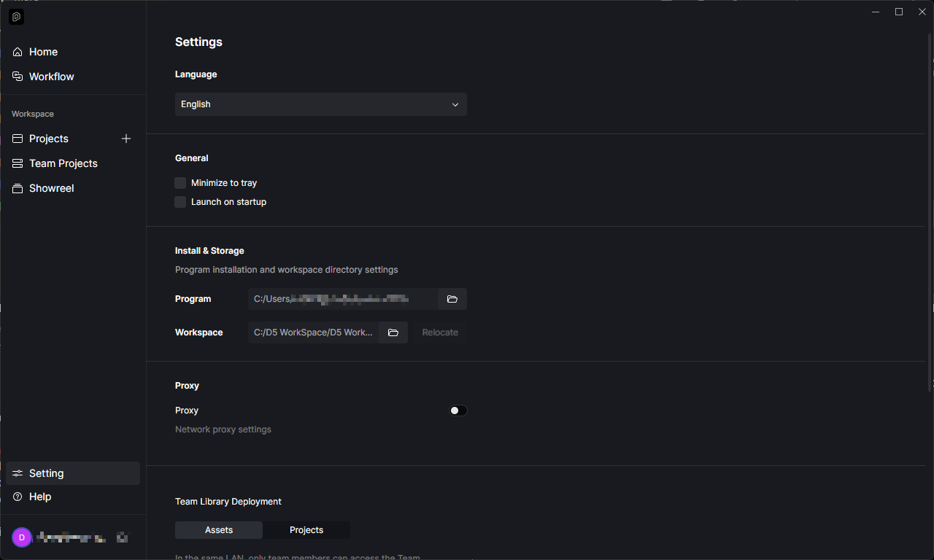Enable the Minimize to tray checkbox
934x560 pixels.
(180, 183)
